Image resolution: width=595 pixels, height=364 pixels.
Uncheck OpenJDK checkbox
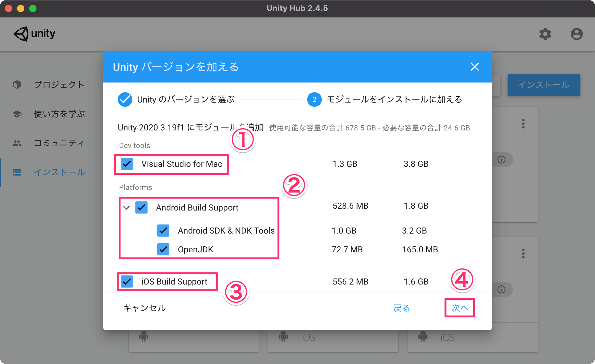coord(163,249)
